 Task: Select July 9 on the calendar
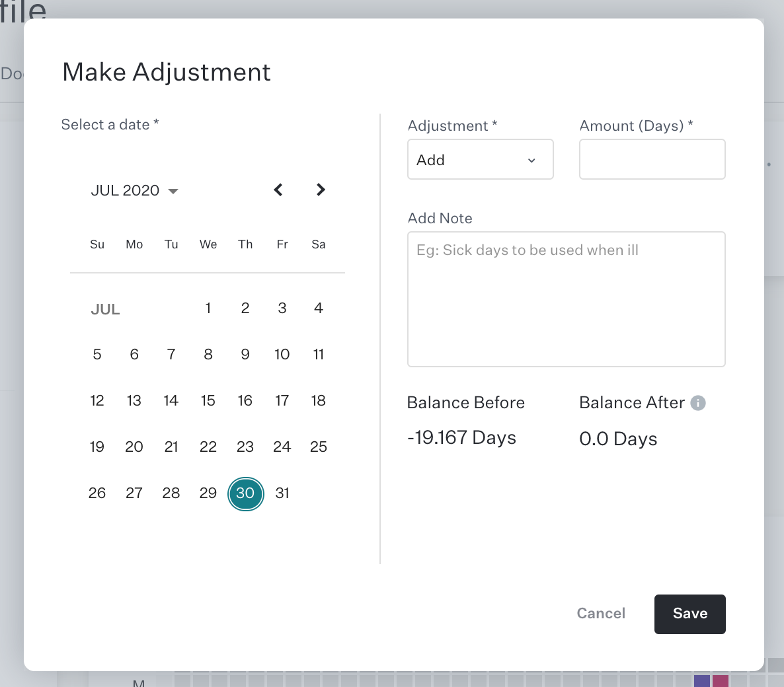coord(245,354)
